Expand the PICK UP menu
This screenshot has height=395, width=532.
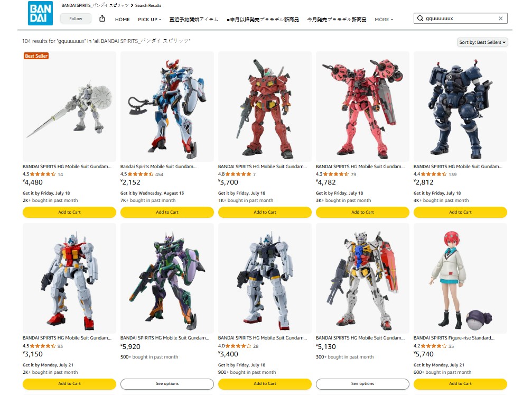(x=150, y=20)
